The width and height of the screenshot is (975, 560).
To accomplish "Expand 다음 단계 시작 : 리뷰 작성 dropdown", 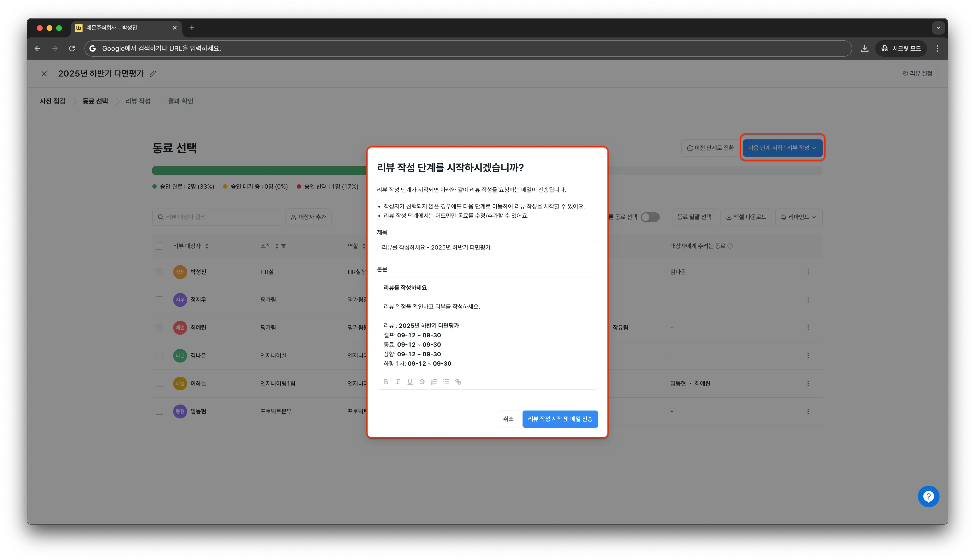I will tap(782, 148).
